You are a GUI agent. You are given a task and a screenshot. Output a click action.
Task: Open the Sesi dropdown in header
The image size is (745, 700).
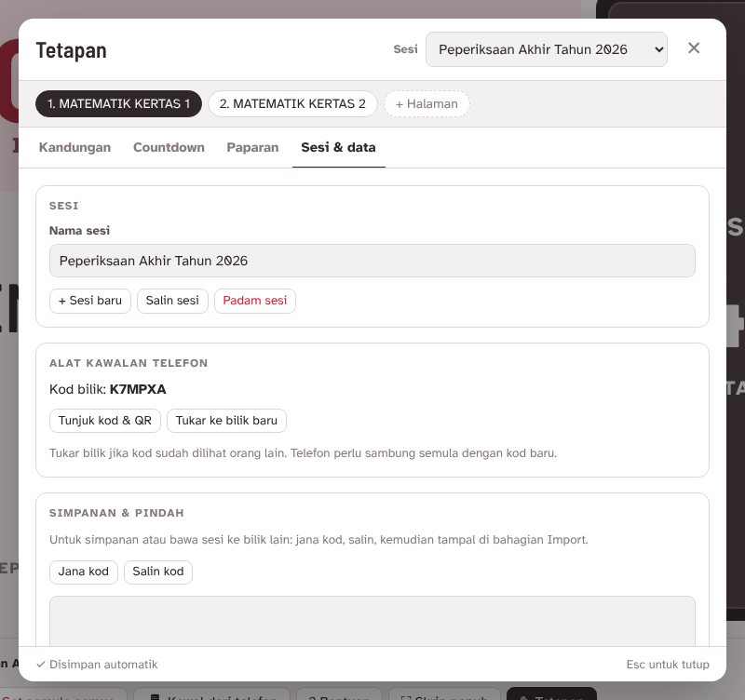point(546,49)
